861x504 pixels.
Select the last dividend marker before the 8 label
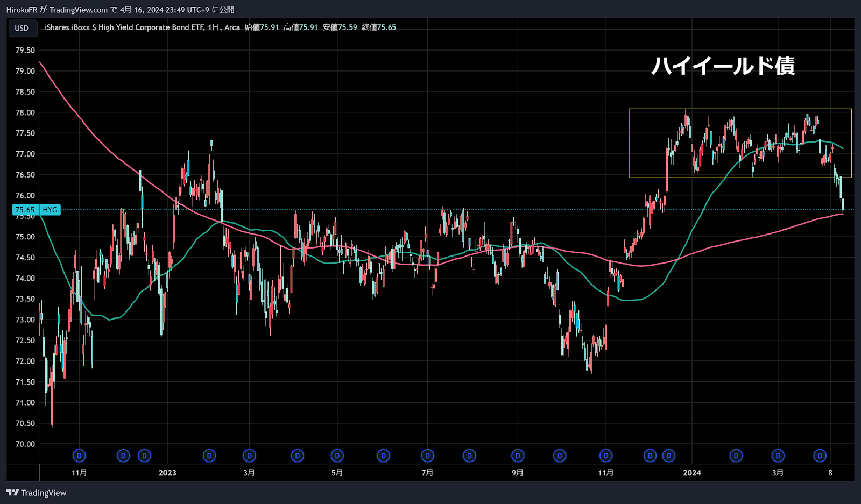click(820, 456)
